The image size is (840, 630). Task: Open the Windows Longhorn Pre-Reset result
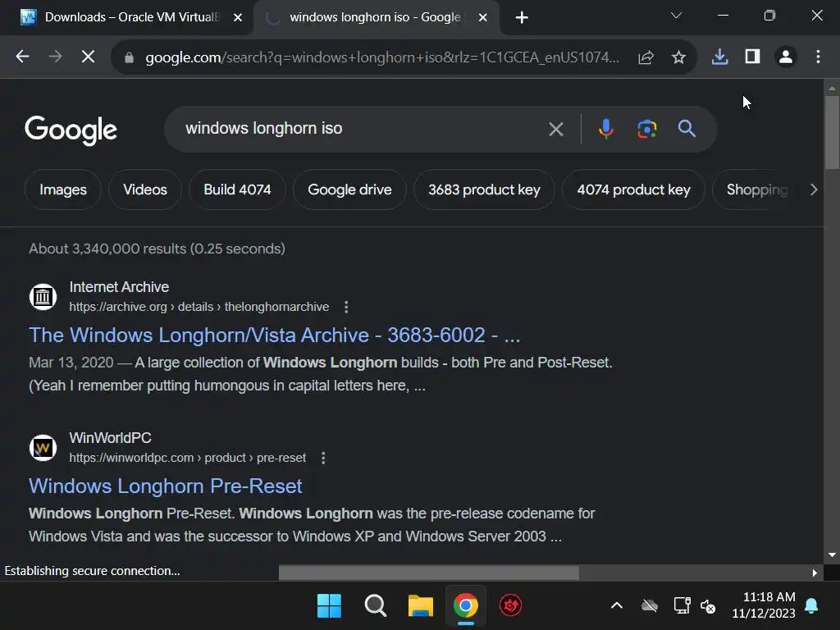pos(165,486)
